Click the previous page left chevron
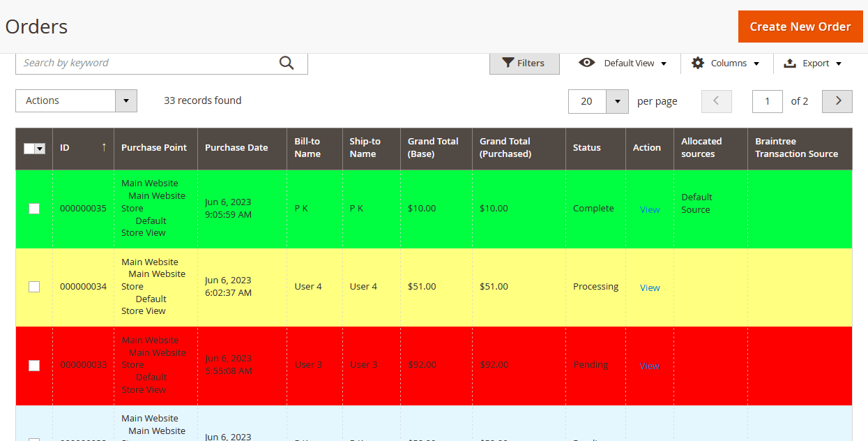Screen dimensions: 868x441 click(716, 101)
